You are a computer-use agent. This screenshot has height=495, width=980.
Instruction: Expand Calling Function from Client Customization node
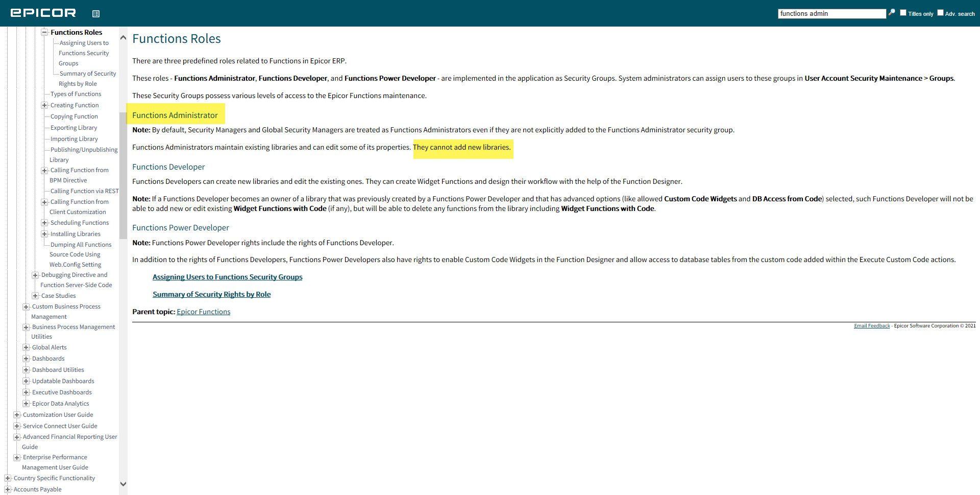[x=44, y=202]
